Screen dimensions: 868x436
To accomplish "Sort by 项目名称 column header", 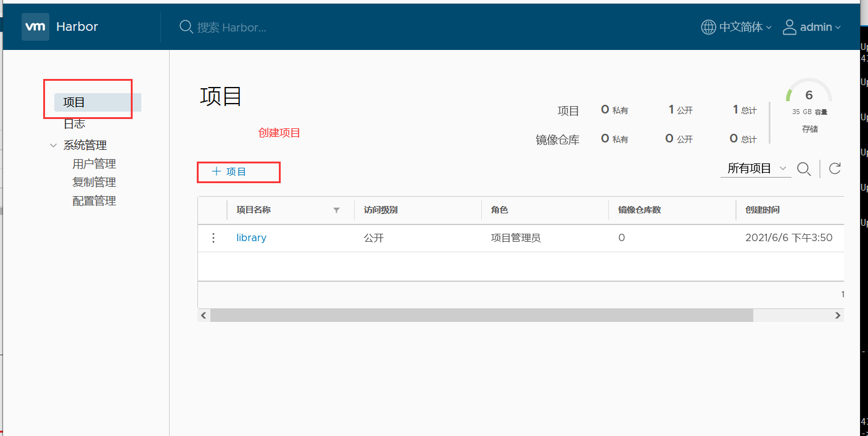I will [x=254, y=210].
